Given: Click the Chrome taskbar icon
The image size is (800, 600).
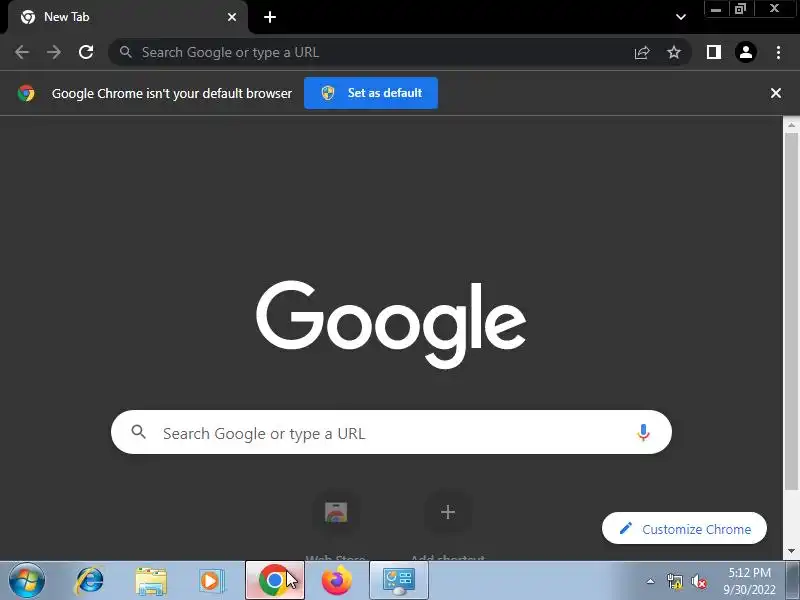Looking at the screenshot, I should click(274, 581).
